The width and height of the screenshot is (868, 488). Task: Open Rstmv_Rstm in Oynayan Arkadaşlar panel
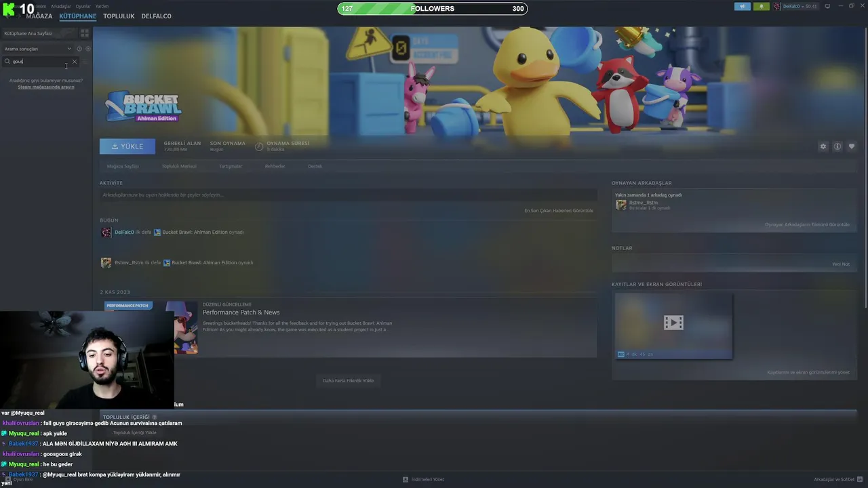point(643,203)
